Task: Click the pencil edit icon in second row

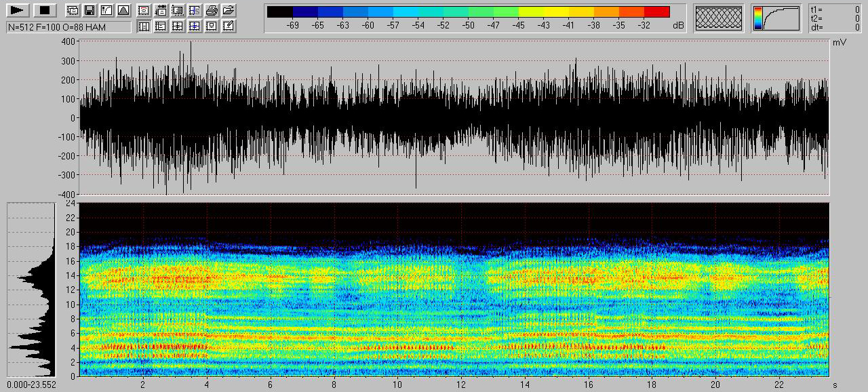Action: coord(229,26)
